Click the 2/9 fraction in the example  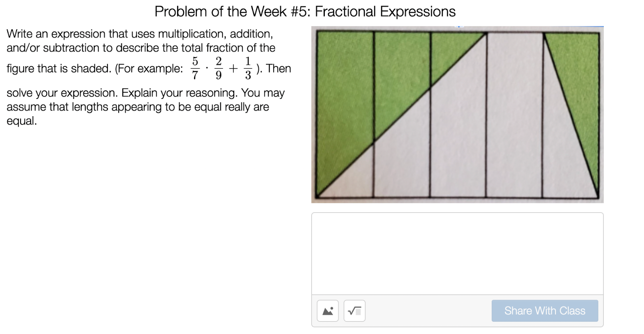[x=219, y=68]
